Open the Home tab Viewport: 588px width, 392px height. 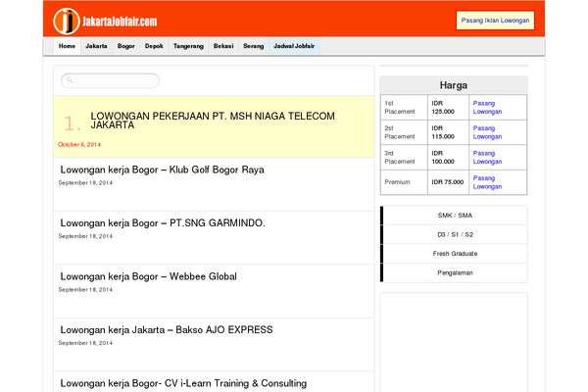coord(67,46)
